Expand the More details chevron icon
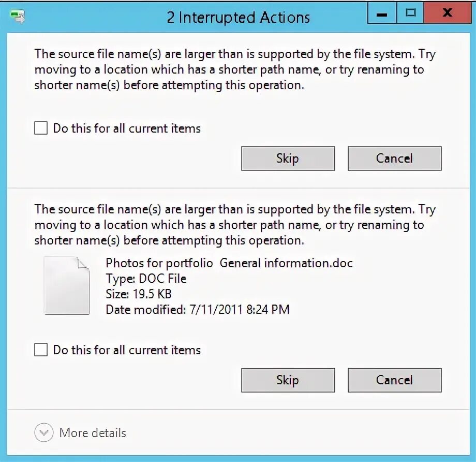This screenshot has width=476, height=462. pyautogui.click(x=43, y=432)
